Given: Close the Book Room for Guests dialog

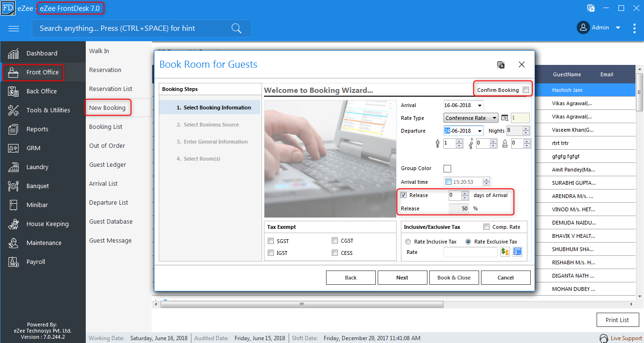Looking at the screenshot, I should [x=522, y=64].
